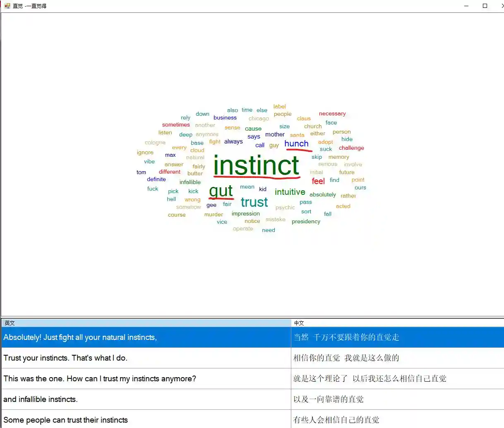The height and width of the screenshot is (428, 504).
Task: Select the underlined word "gut"
Action: [221, 191]
